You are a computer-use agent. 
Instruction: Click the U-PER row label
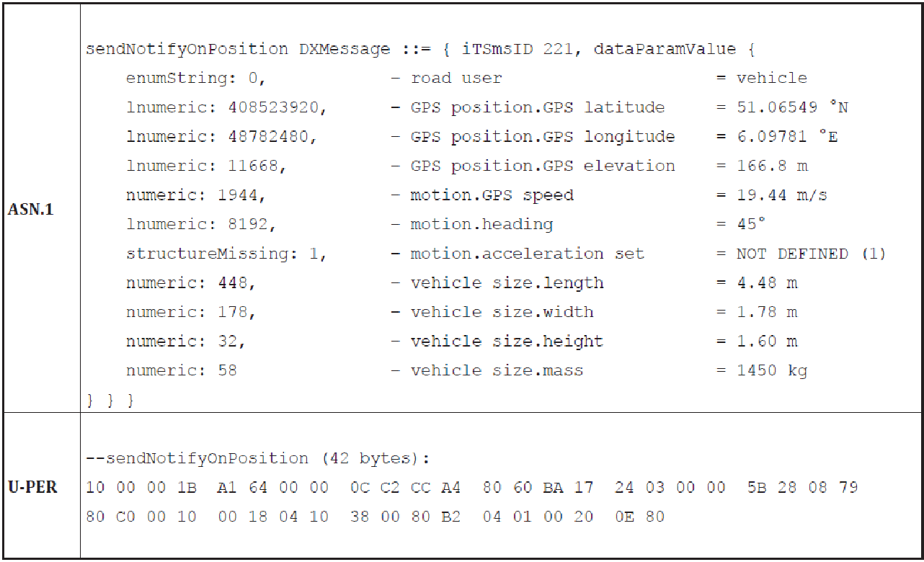pyautogui.click(x=32, y=487)
